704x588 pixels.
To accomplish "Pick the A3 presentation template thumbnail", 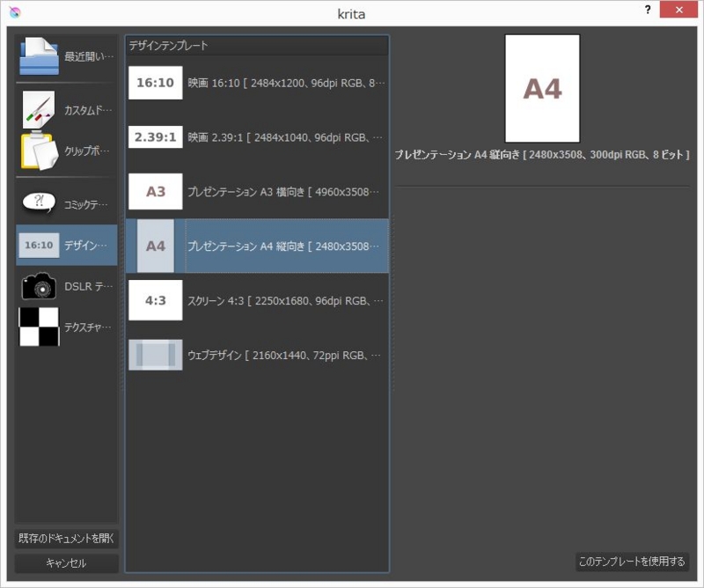I will point(156,191).
